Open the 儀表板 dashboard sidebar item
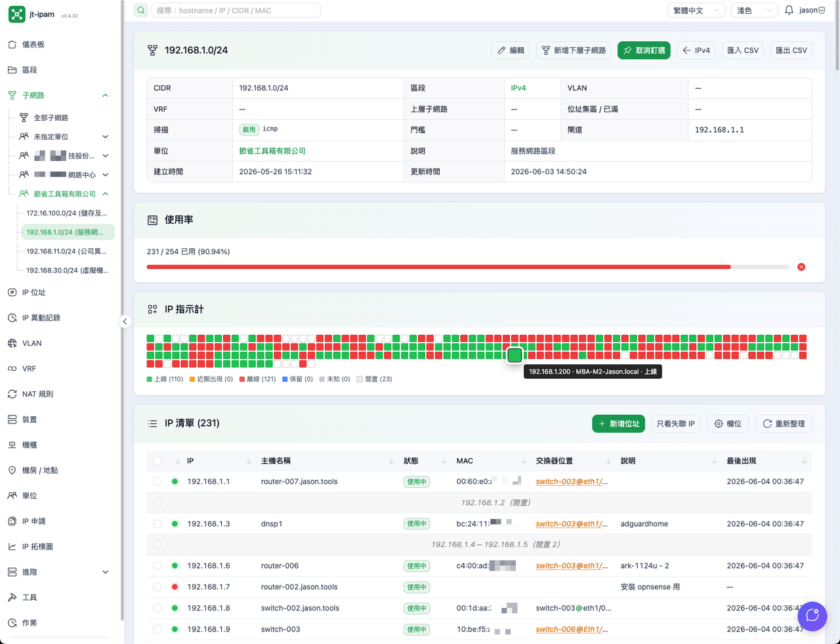This screenshot has height=644, width=840. pyautogui.click(x=33, y=45)
